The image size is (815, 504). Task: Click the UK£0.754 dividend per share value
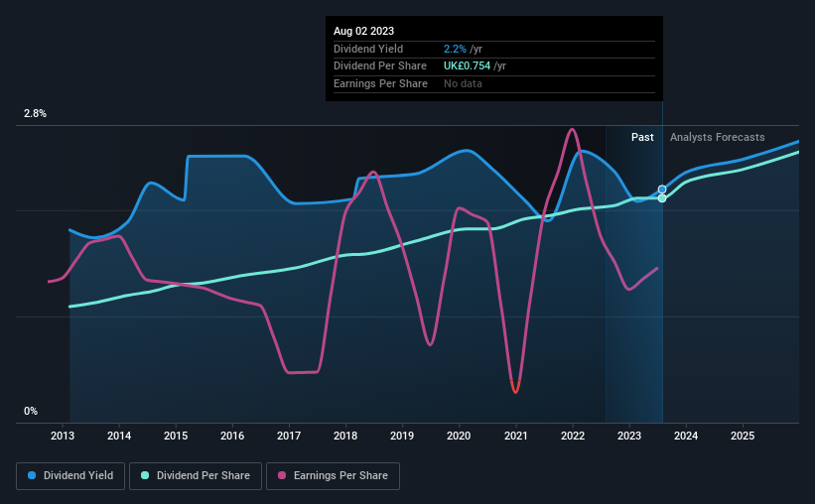pyautogui.click(x=467, y=66)
